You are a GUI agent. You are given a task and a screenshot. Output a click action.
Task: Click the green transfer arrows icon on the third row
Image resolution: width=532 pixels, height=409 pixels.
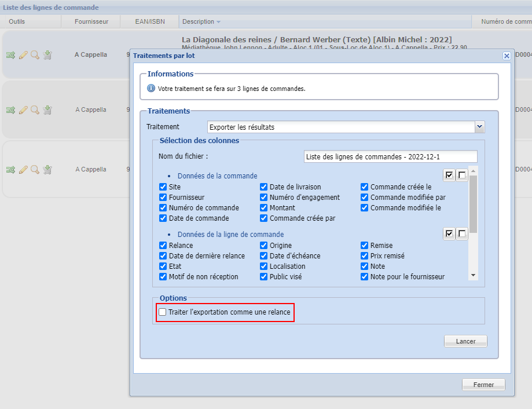tap(12, 169)
